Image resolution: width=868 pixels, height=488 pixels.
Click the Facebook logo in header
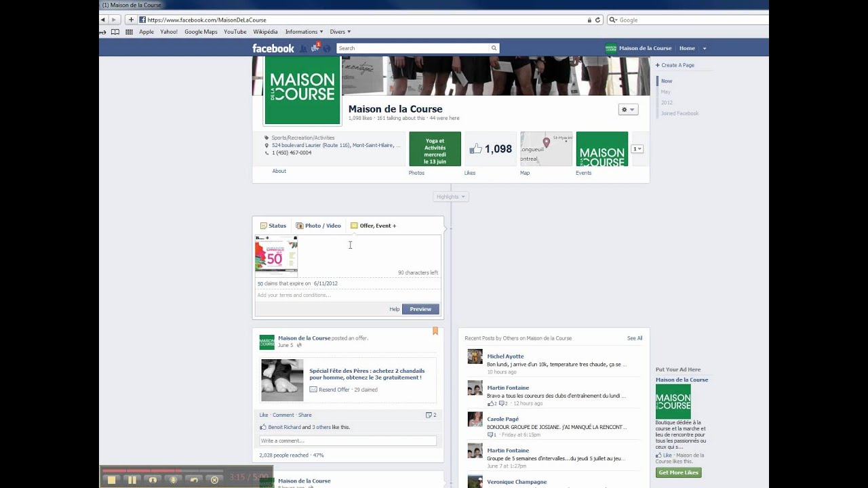click(x=273, y=48)
